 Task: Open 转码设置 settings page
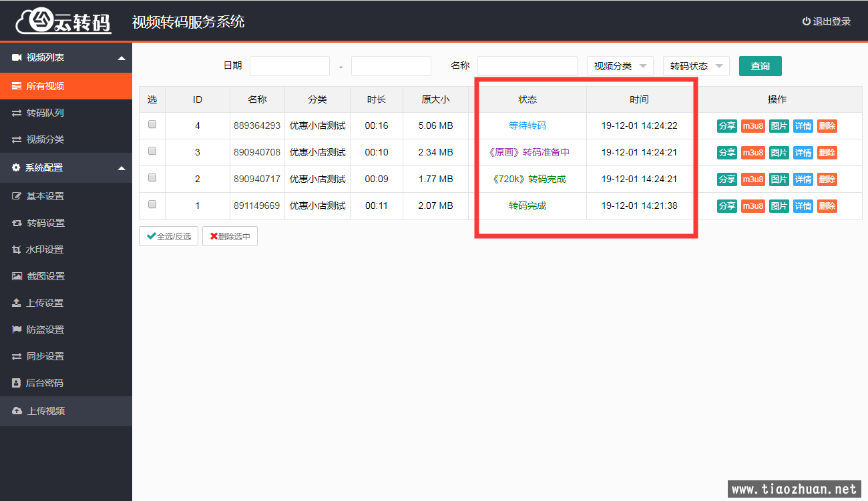(66, 223)
